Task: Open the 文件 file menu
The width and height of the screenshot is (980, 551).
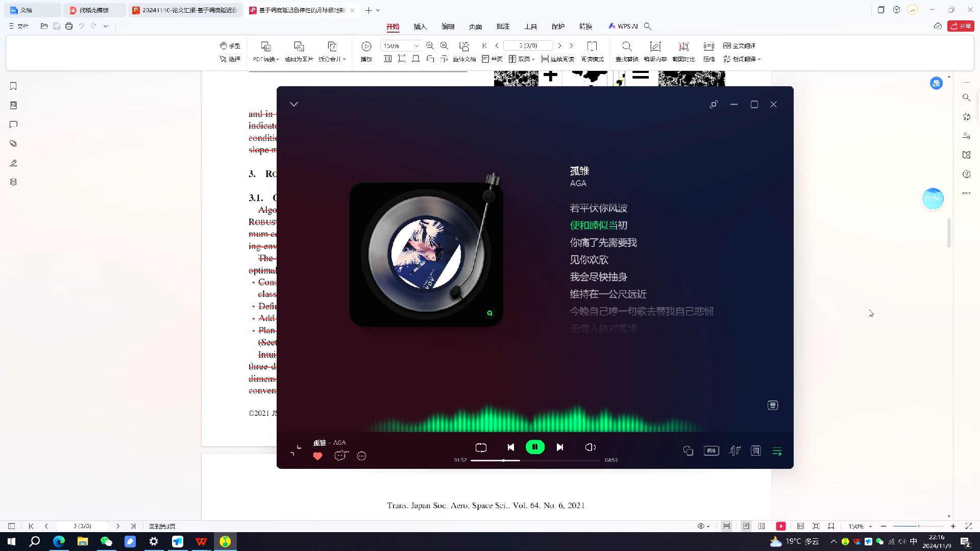Action: pos(19,26)
